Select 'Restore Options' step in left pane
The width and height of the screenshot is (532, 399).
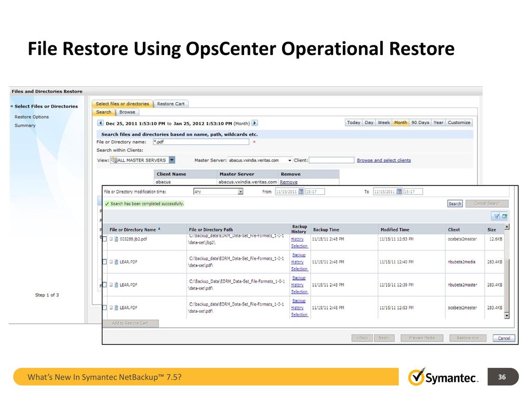[x=32, y=117]
